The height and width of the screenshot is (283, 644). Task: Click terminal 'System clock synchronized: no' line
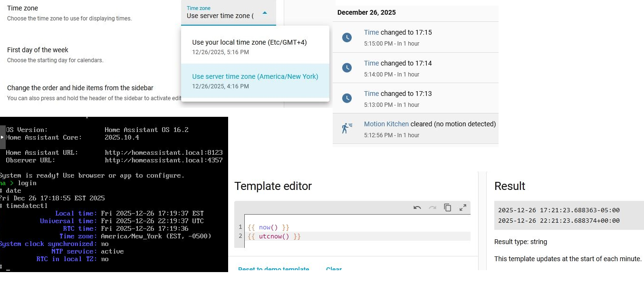54,244
